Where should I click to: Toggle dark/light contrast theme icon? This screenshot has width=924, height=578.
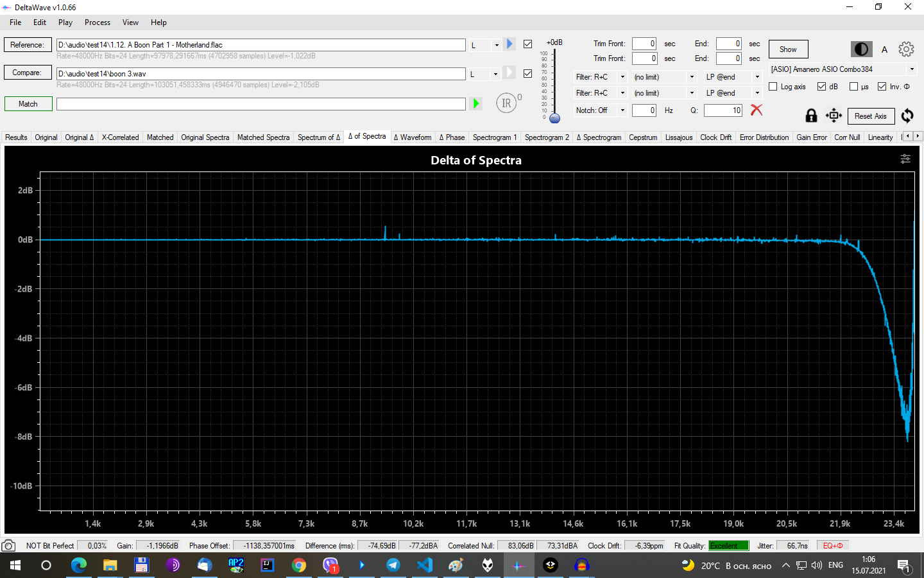(861, 49)
